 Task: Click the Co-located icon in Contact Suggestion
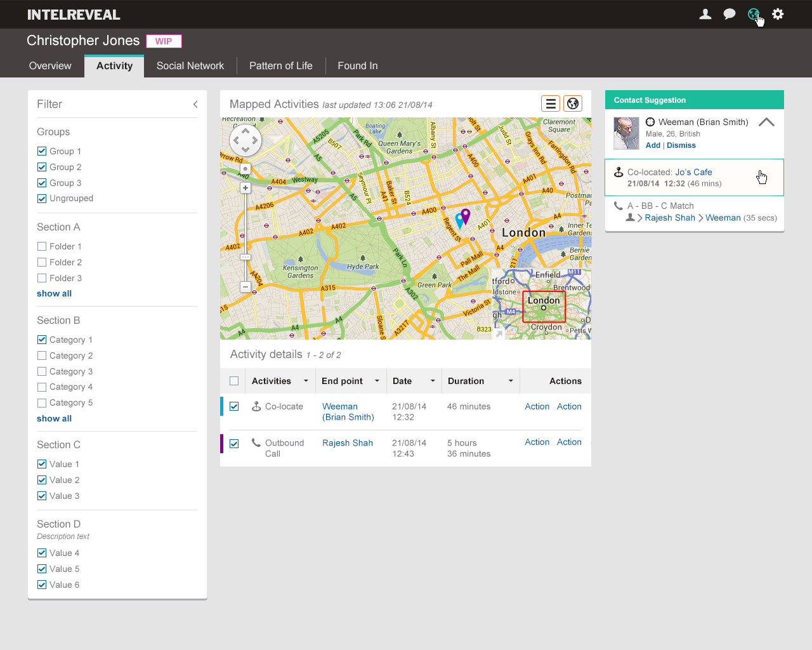[619, 172]
